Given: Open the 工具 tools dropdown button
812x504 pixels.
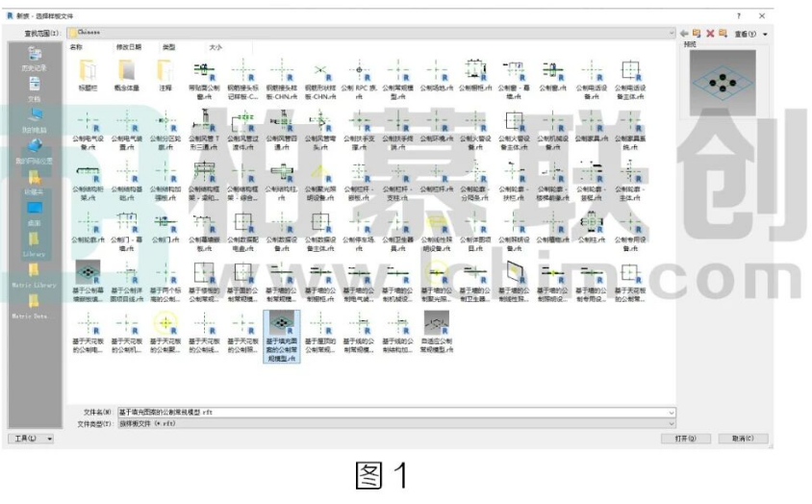Looking at the screenshot, I should pos(31,439).
